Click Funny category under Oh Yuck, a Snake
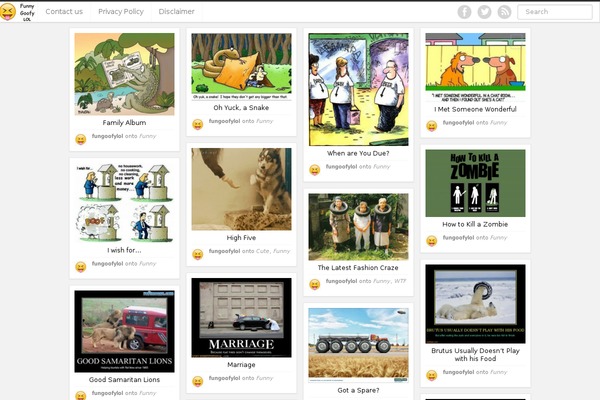Viewport: 600px width, 400px height. click(265, 121)
